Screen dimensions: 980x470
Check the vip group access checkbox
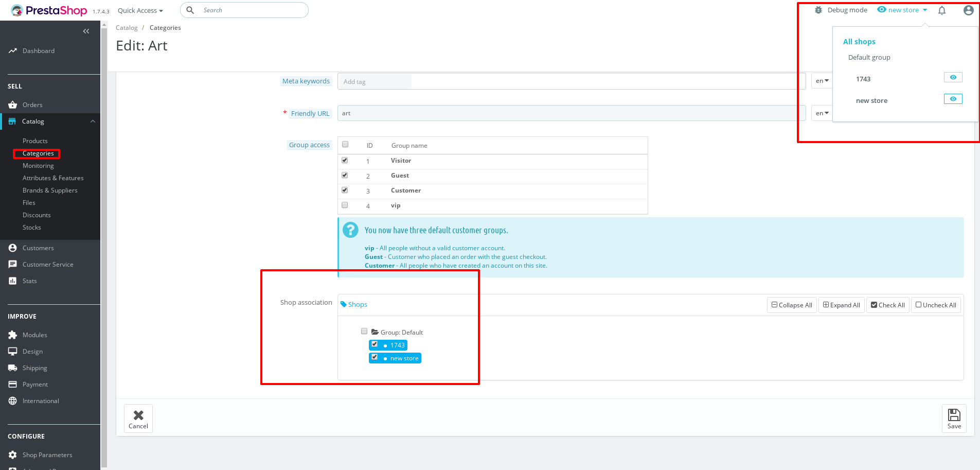tap(345, 205)
